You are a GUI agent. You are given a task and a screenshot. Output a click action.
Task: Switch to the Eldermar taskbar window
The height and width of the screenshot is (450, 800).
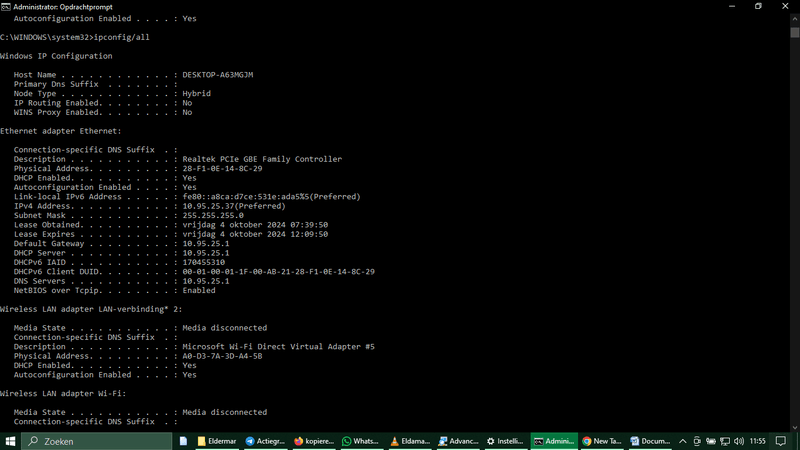[x=217, y=441]
